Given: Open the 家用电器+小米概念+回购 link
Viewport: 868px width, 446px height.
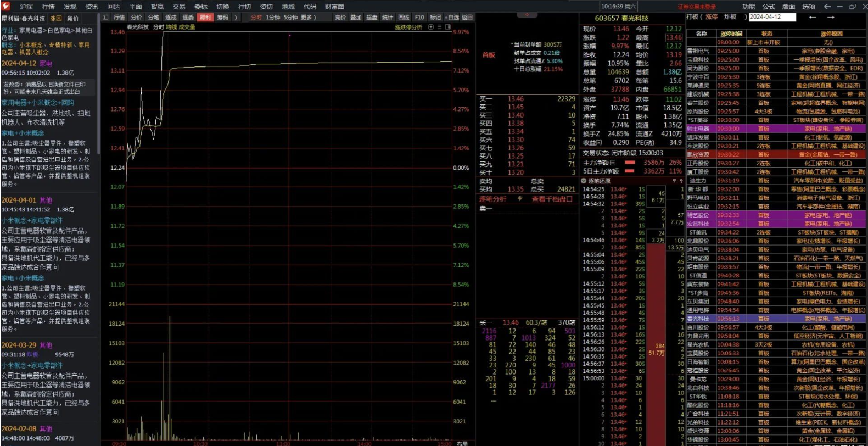Looking at the screenshot, I should (37, 103).
